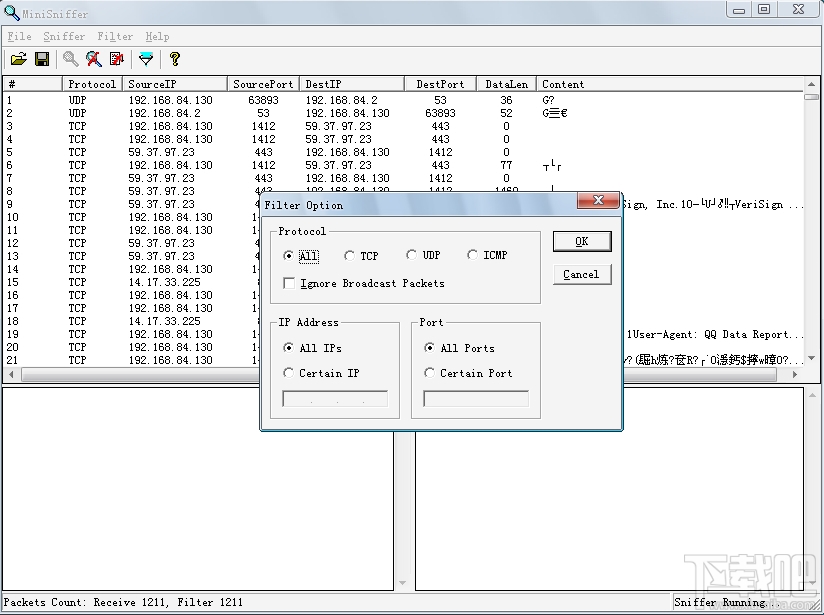
Task: Click the greyed-out start sniffer magnifier icon
Action: click(70, 59)
